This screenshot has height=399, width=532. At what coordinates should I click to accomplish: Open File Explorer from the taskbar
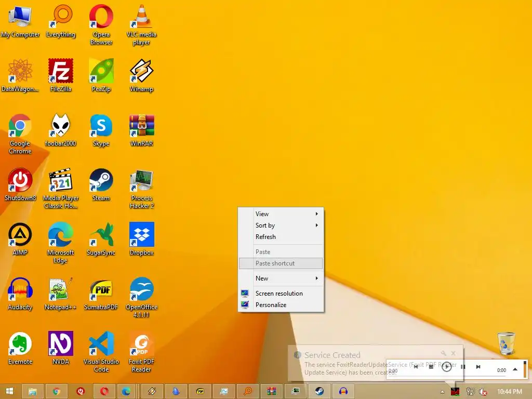point(33,391)
